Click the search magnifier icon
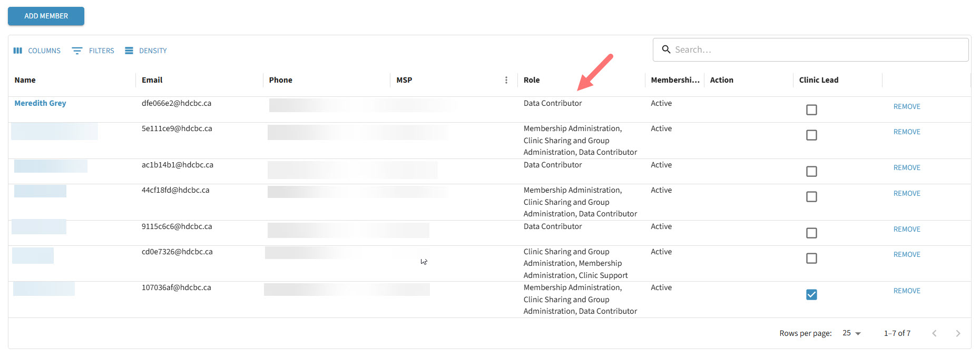This screenshot has width=980, height=358. point(666,49)
